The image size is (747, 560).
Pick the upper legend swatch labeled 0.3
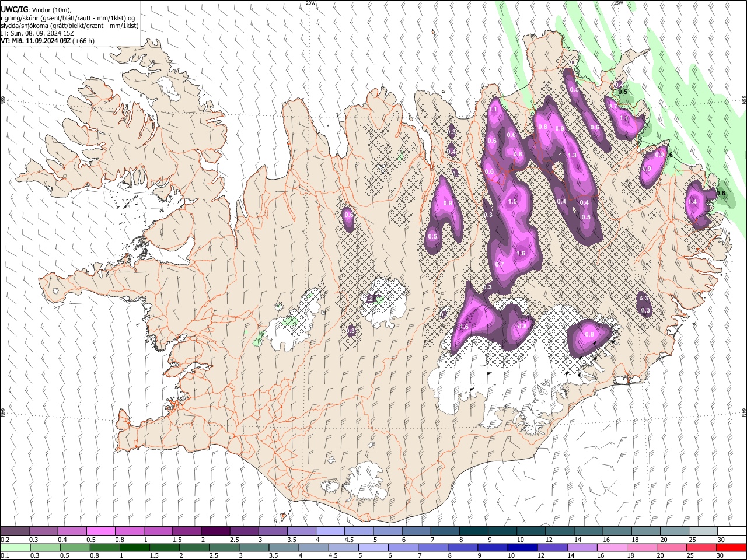(44, 531)
